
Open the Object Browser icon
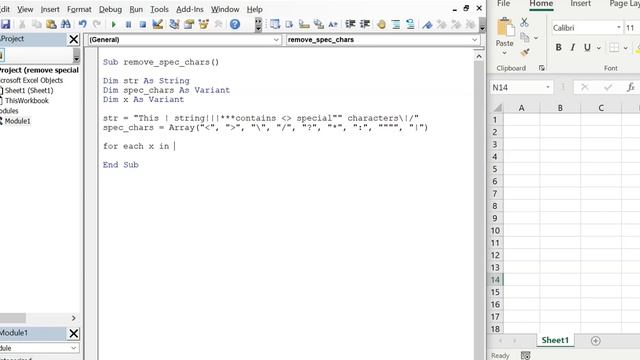[203, 24]
